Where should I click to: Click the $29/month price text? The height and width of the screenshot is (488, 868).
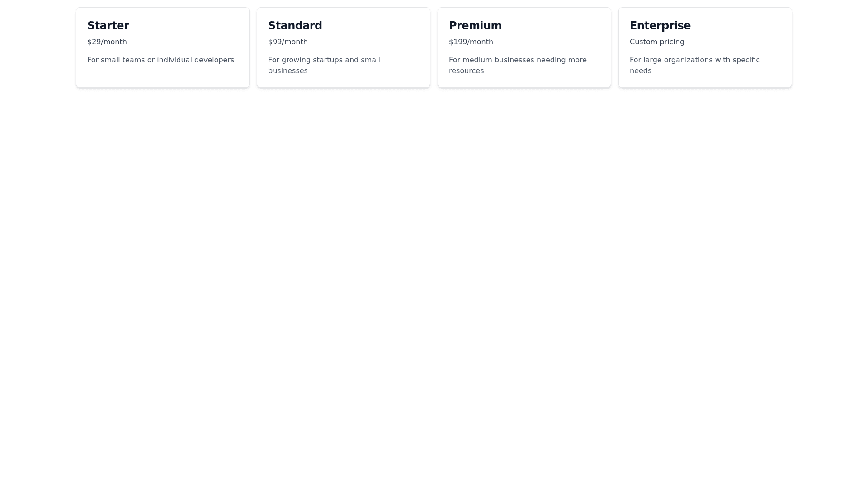click(107, 42)
